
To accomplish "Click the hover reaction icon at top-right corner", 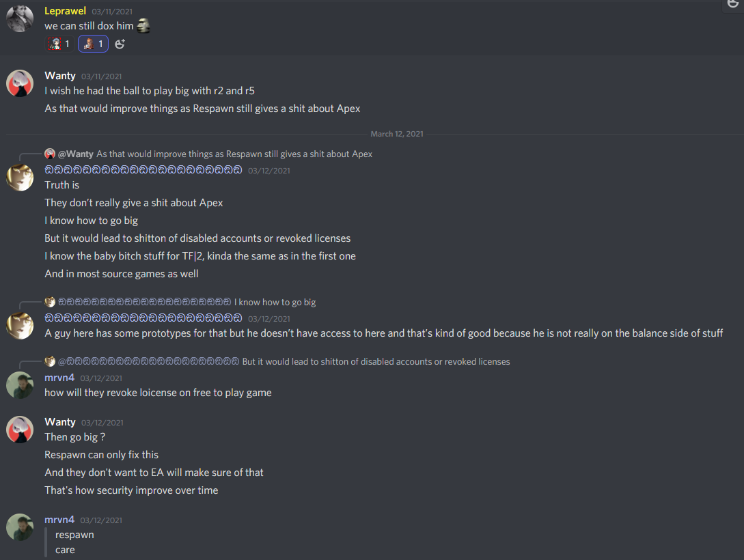I will [x=733, y=4].
